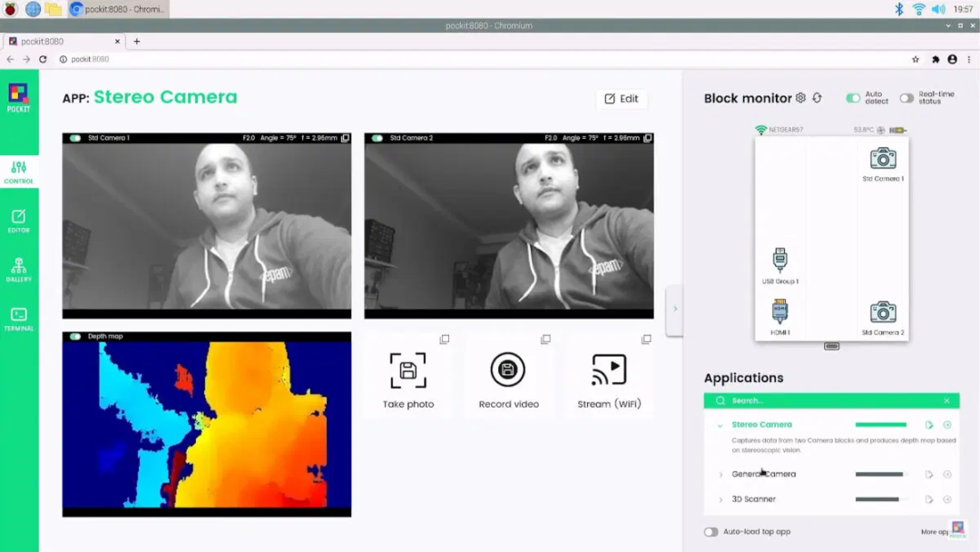Click the Record video icon
This screenshot has width=980, height=552.
[x=507, y=370]
